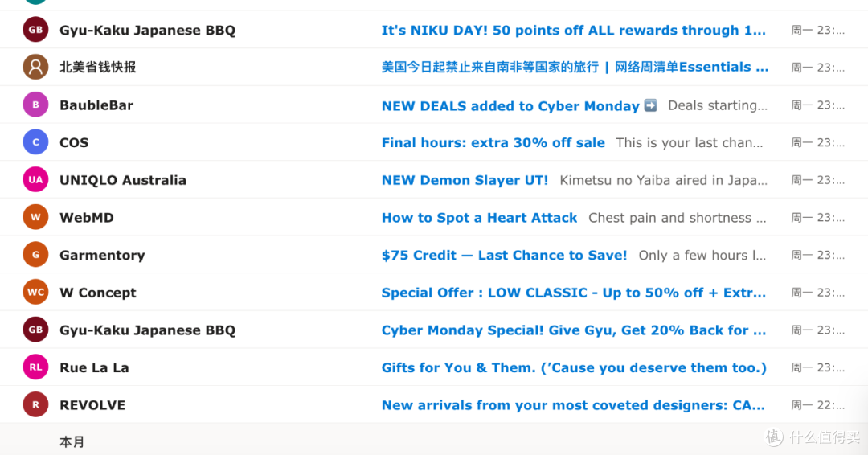
Task: Collapse the 本月 section header
Action: coord(72,441)
